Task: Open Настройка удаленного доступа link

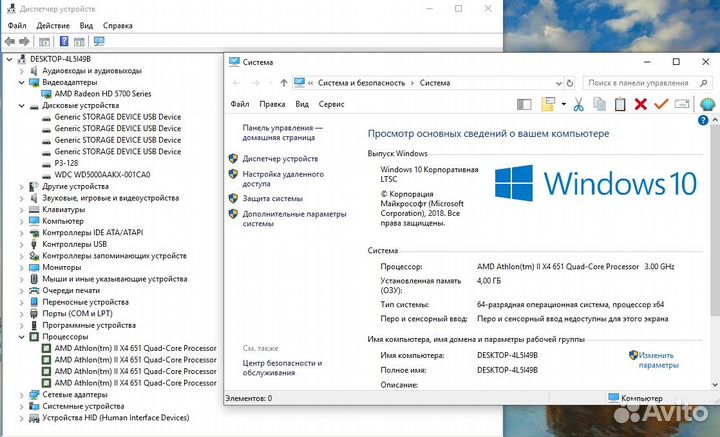Action: [283, 179]
